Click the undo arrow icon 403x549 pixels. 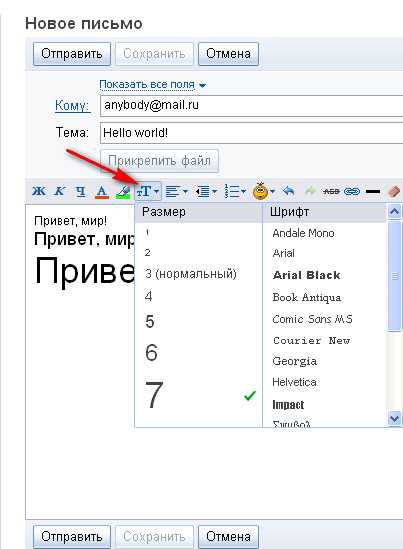289,191
